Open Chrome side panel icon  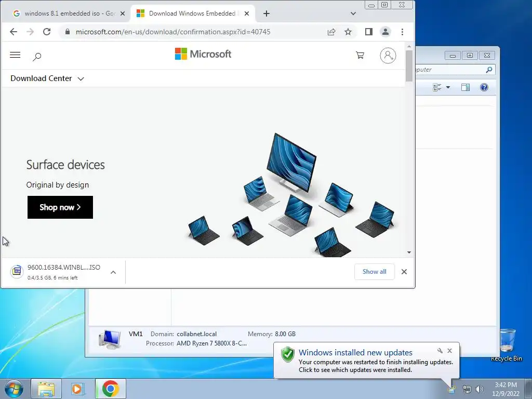coord(369,32)
